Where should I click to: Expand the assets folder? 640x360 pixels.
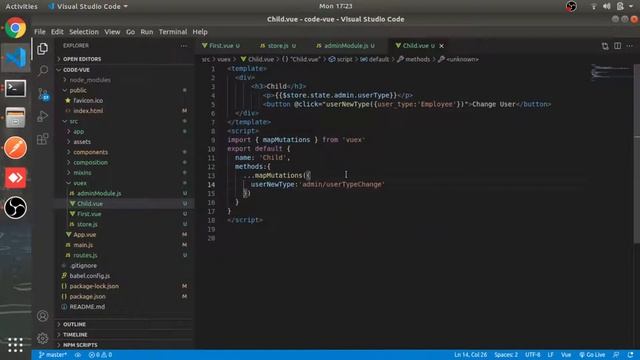pos(124,142)
